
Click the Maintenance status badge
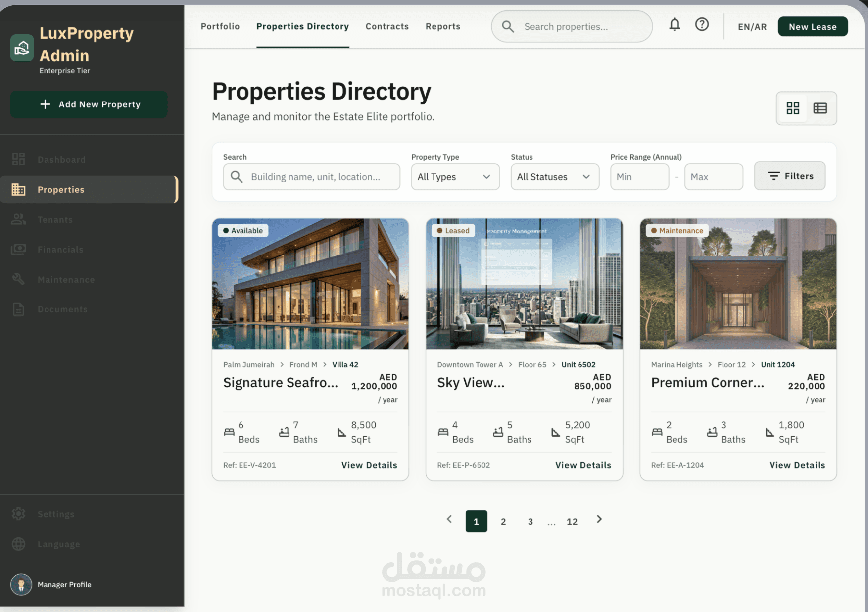pyautogui.click(x=677, y=231)
